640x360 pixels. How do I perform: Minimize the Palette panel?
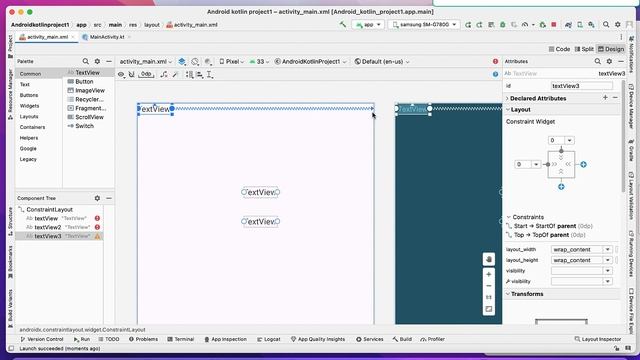pyautogui.click(x=109, y=61)
